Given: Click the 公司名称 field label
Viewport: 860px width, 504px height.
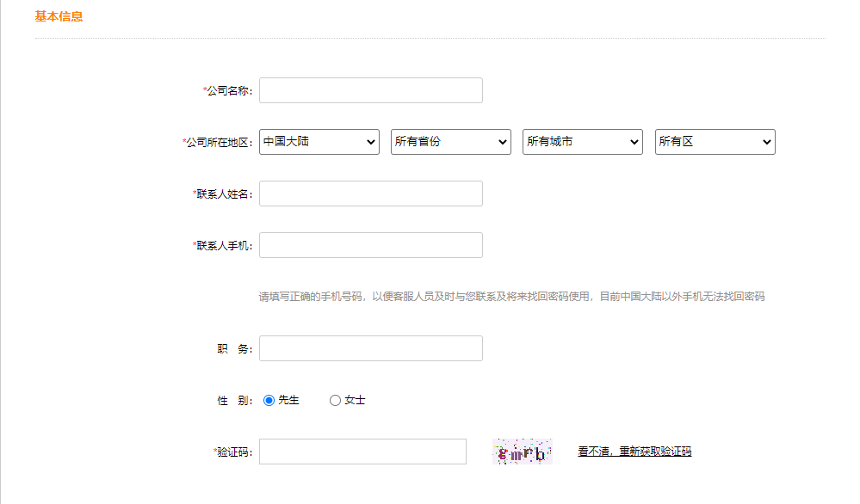Looking at the screenshot, I should pyautogui.click(x=229, y=91).
